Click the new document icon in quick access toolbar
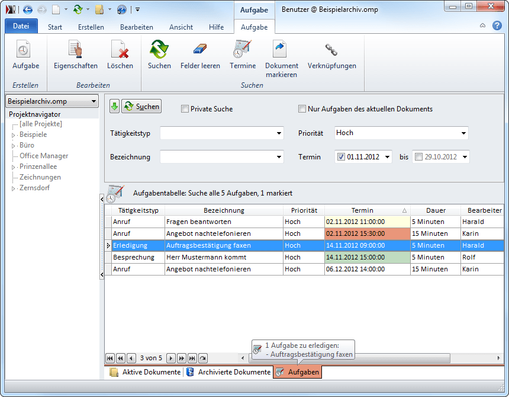This screenshot has width=509, height=397. coord(56,10)
